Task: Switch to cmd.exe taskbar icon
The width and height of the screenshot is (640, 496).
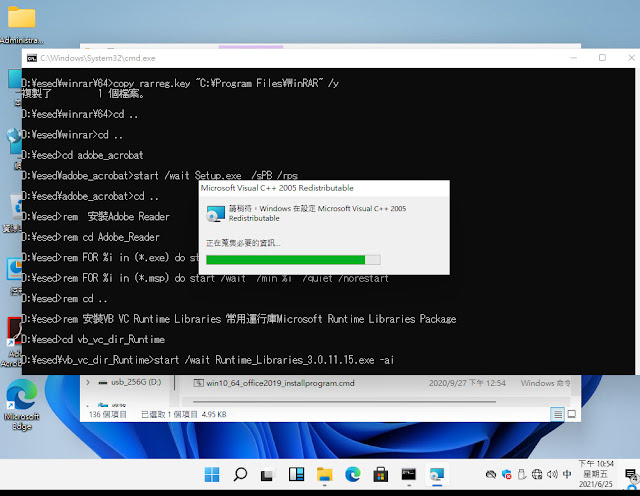Action: coord(409,474)
